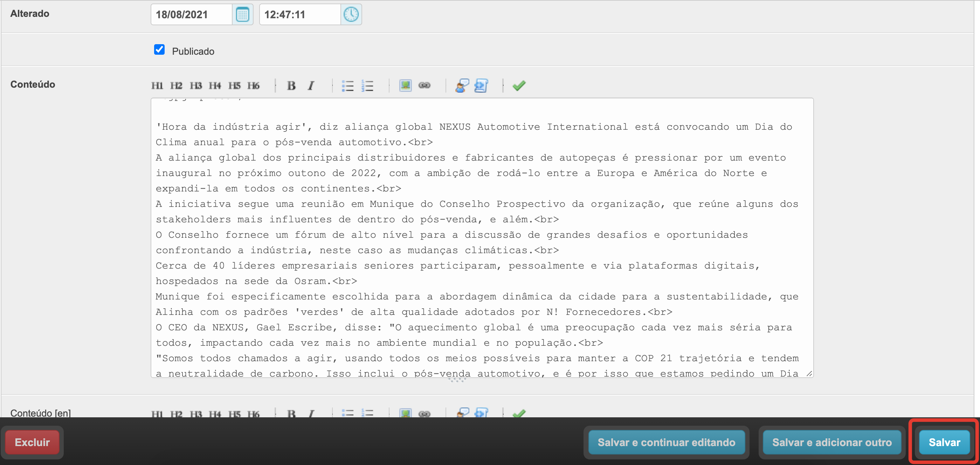The image size is (980, 465).
Task: Insert bulleted list in Conteúdo editor
Action: tap(347, 86)
